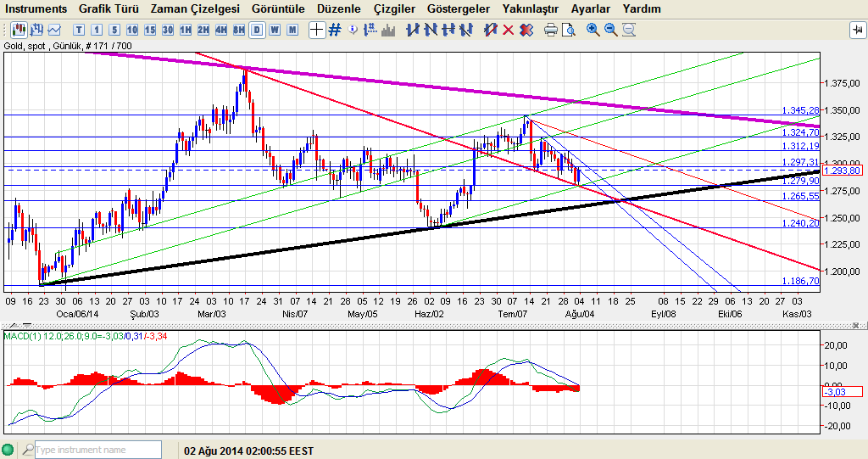Select the 2H timeframe button
Image resolution: width=868 pixels, height=459 pixels.
coord(203,30)
